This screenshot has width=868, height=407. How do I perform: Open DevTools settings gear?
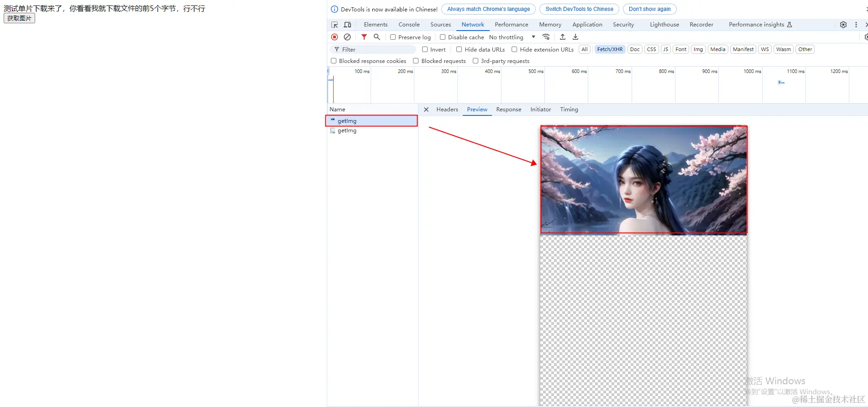843,25
